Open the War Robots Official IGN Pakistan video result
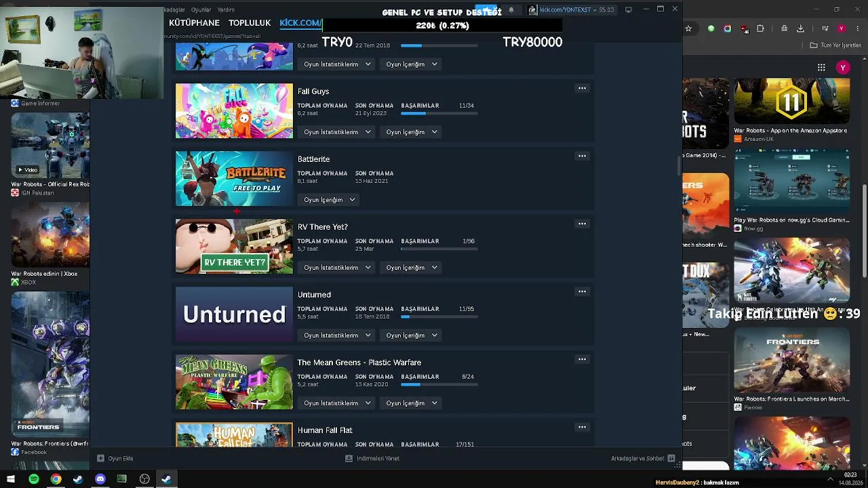The image size is (868, 488). pos(50,145)
